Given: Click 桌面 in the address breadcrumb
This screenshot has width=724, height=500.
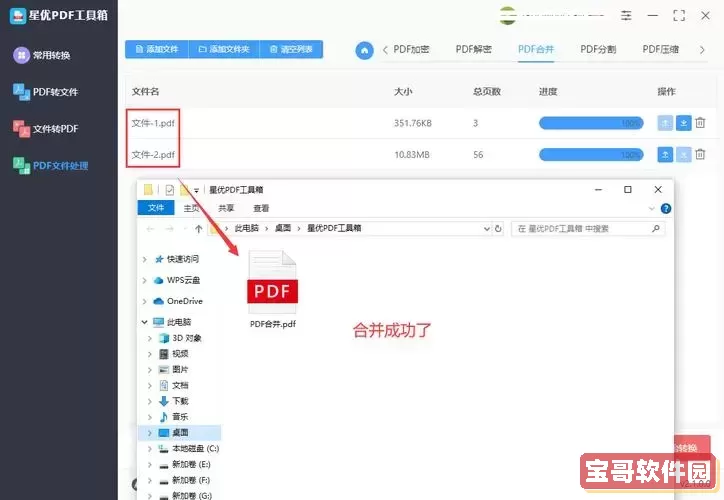Looking at the screenshot, I should 283,228.
